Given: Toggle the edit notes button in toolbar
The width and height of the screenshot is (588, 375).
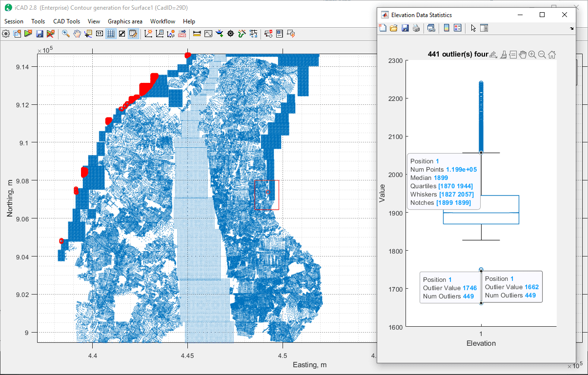Looking at the screenshot, I should [133, 34].
